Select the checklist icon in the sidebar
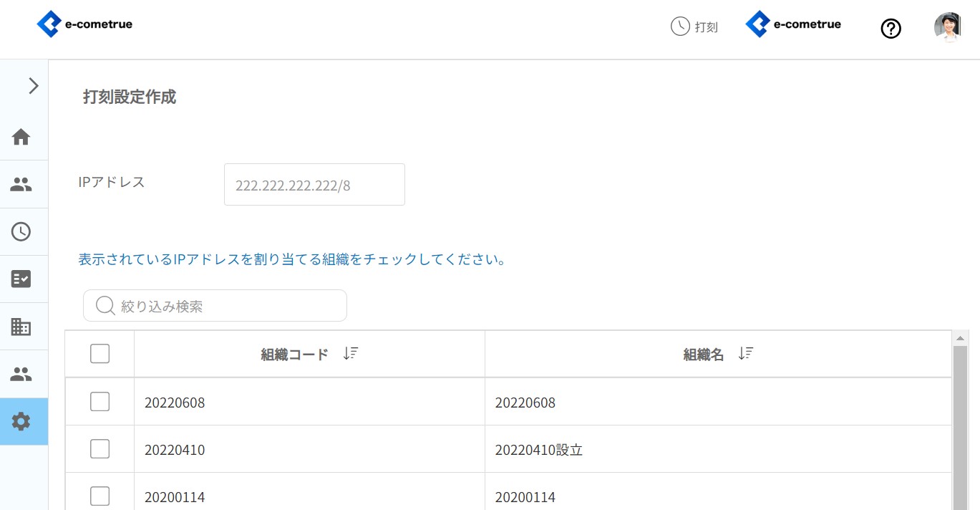The height and width of the screenshot is (510, 980). coord(21,279)
